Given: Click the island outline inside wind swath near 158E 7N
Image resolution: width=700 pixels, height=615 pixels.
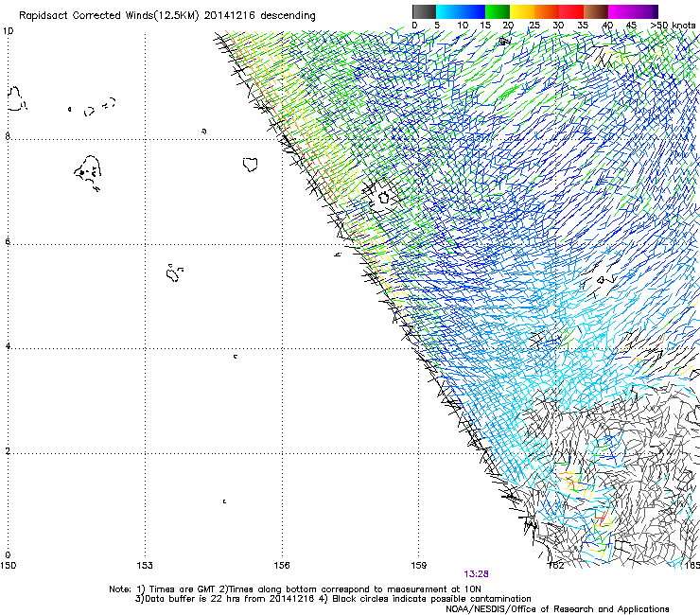Looking at the screenshot, I should tap(383, 197).
